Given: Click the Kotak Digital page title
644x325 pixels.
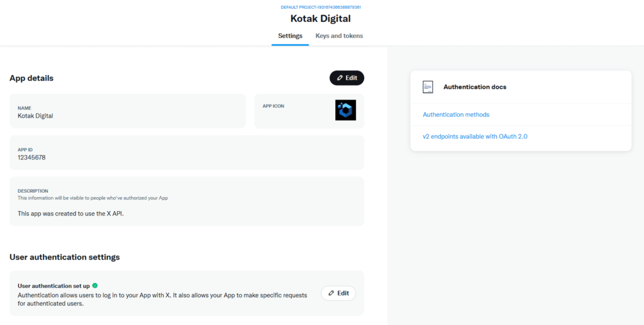Looking at the screenshot, I should (x=320, y=18).
